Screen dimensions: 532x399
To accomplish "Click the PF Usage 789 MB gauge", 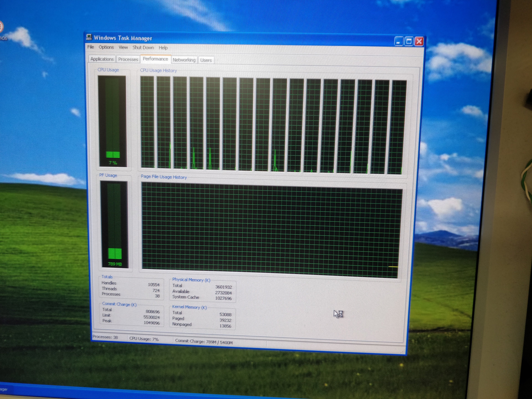I will tap(114, 225).
